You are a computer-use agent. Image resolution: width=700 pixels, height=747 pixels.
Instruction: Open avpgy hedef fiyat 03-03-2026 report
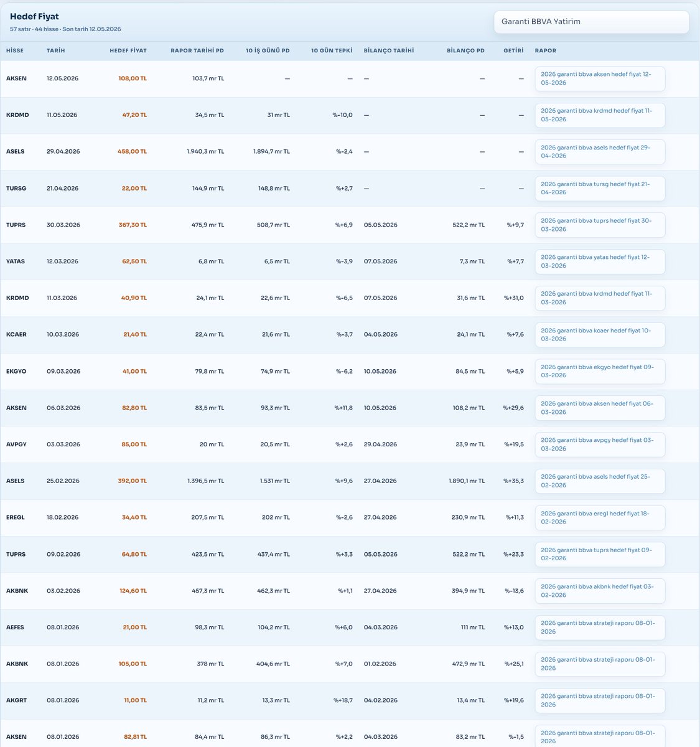pyautogui.click(x=600, y=444)
